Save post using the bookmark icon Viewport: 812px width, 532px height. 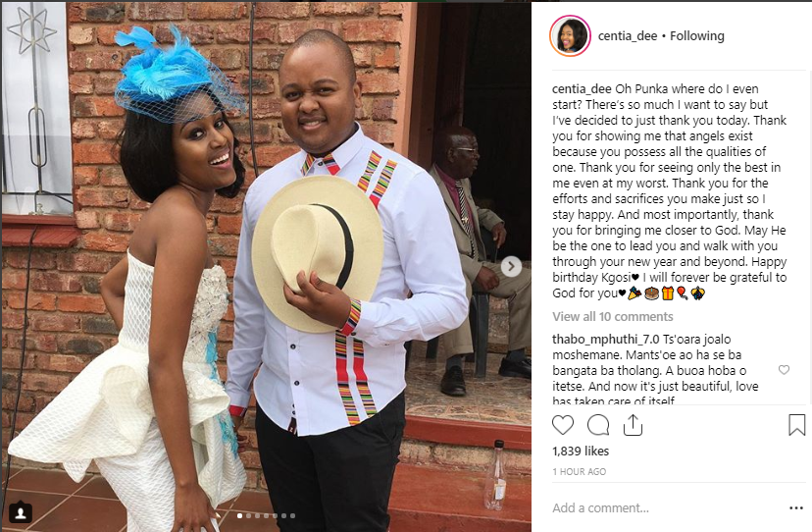(x=796, y=425)
